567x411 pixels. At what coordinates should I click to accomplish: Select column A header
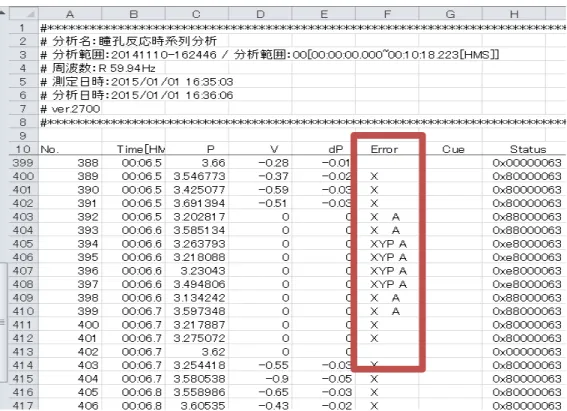point(70,14)
